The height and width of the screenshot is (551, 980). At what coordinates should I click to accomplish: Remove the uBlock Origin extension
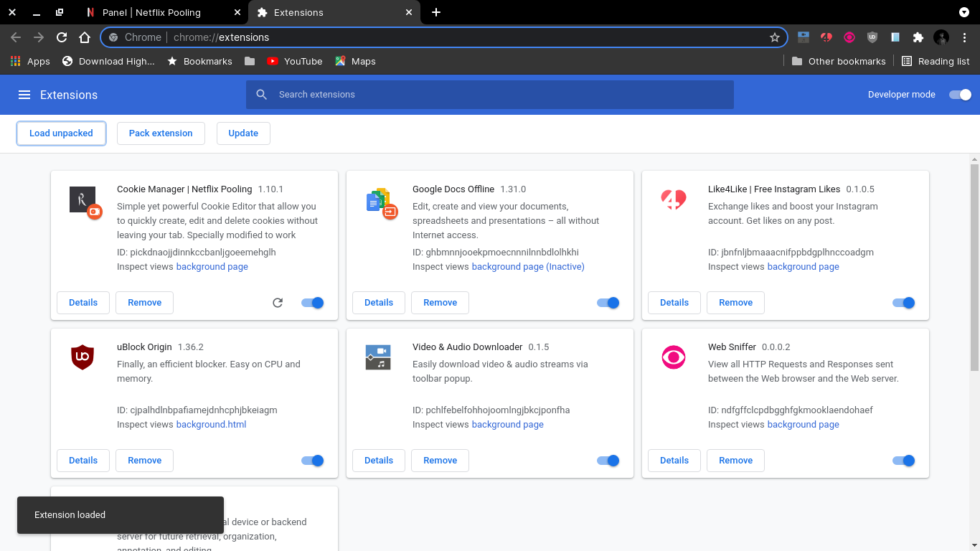145,461
